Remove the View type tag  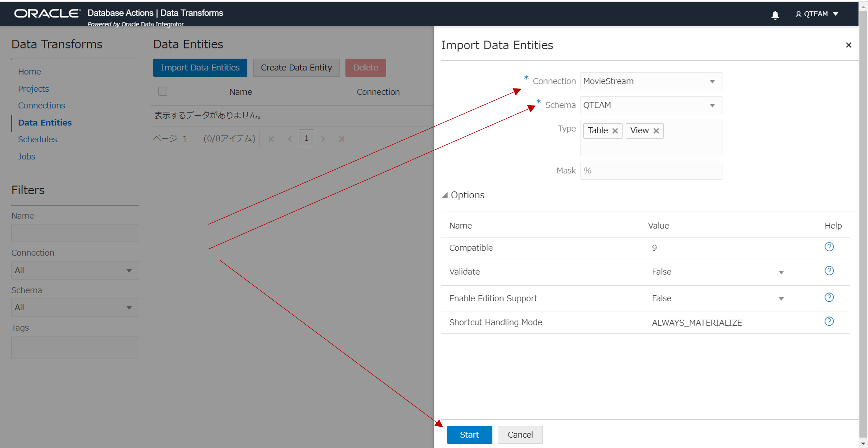pyautogui.click(x=656, y=131)
